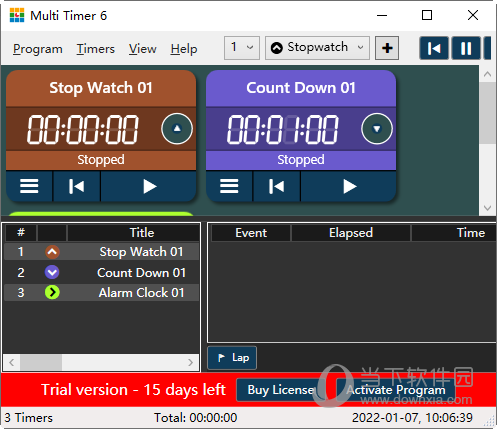Select the Stop Watch 01 row in list
Screen dimensions: 497x429
pyautogui.click(x=101, y=252)
